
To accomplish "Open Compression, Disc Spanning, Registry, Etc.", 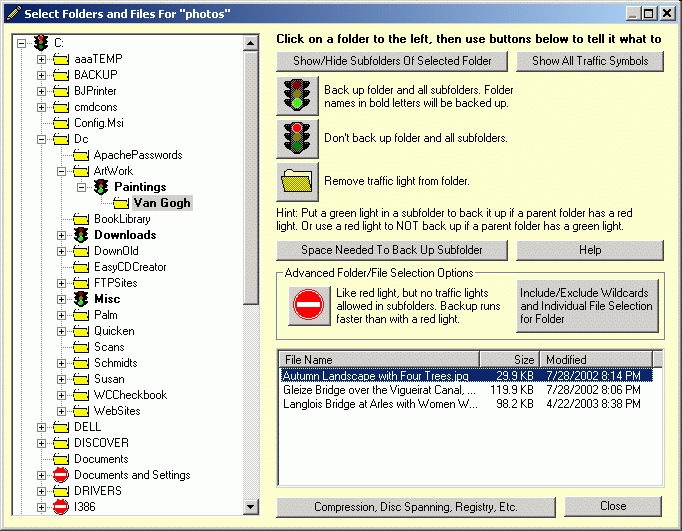I will (x=415, y=507).
